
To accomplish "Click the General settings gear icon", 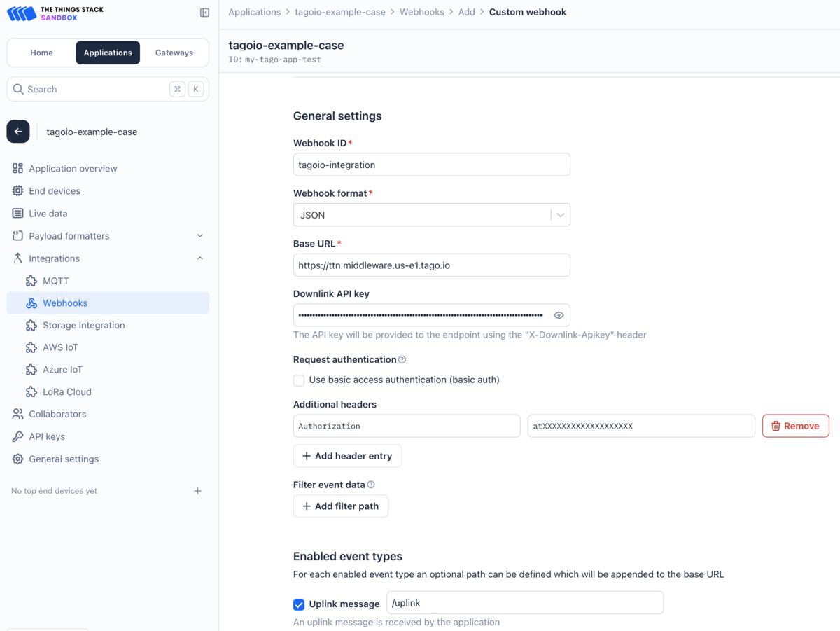I will tap(18, 459).
